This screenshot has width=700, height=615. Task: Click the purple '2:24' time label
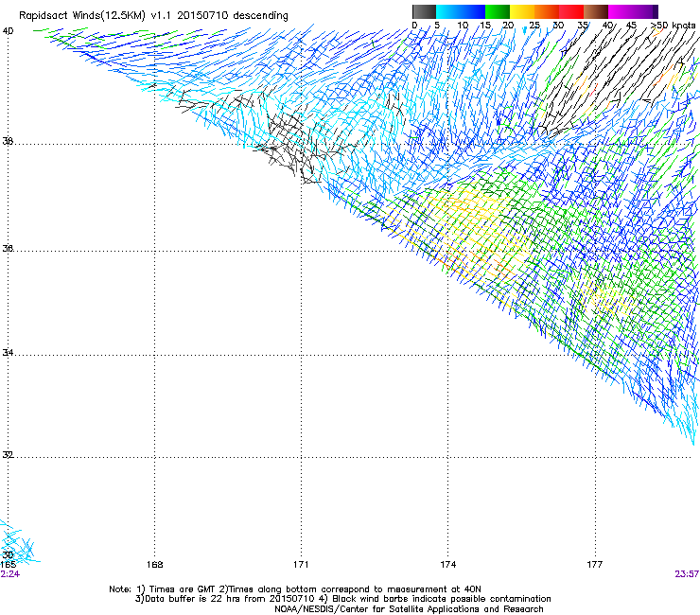(10, 574)
